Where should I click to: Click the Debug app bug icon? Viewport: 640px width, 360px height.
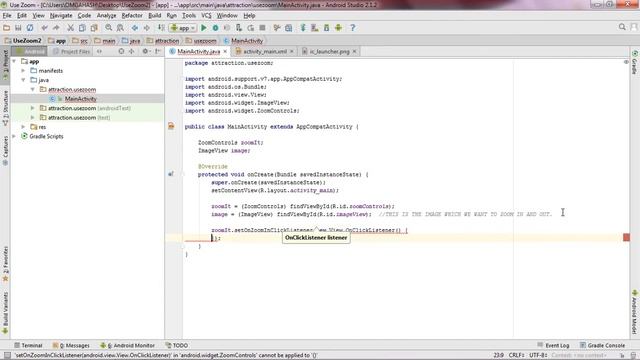(215, 28)
